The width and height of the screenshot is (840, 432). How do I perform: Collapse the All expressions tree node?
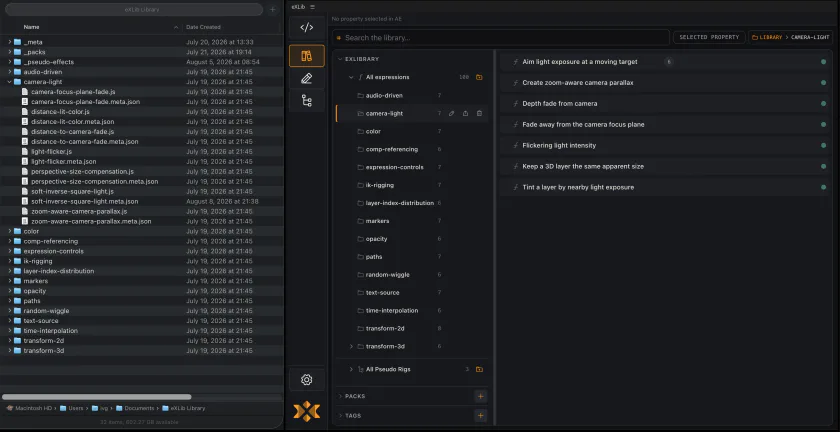pyautogui.click(x=351, y=77)
